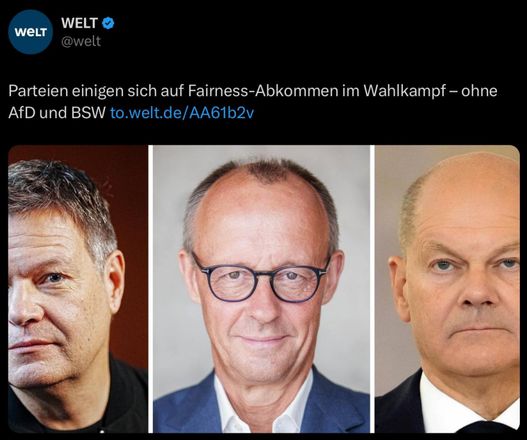This screenshot has height=440, width=527.
Task: Open right photo of bald man in dark suit
Action: 447,289
